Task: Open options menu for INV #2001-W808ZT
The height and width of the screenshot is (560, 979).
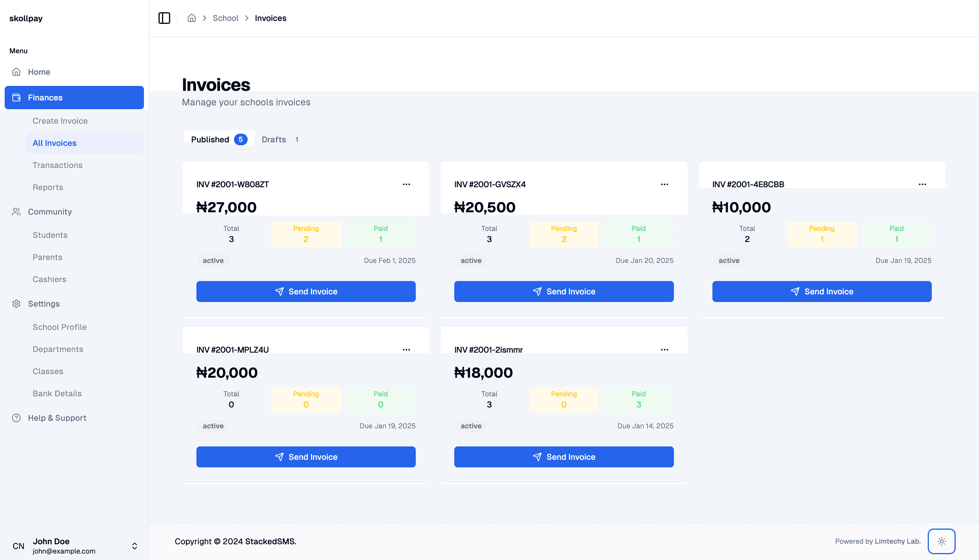Action: coord(406,185)
